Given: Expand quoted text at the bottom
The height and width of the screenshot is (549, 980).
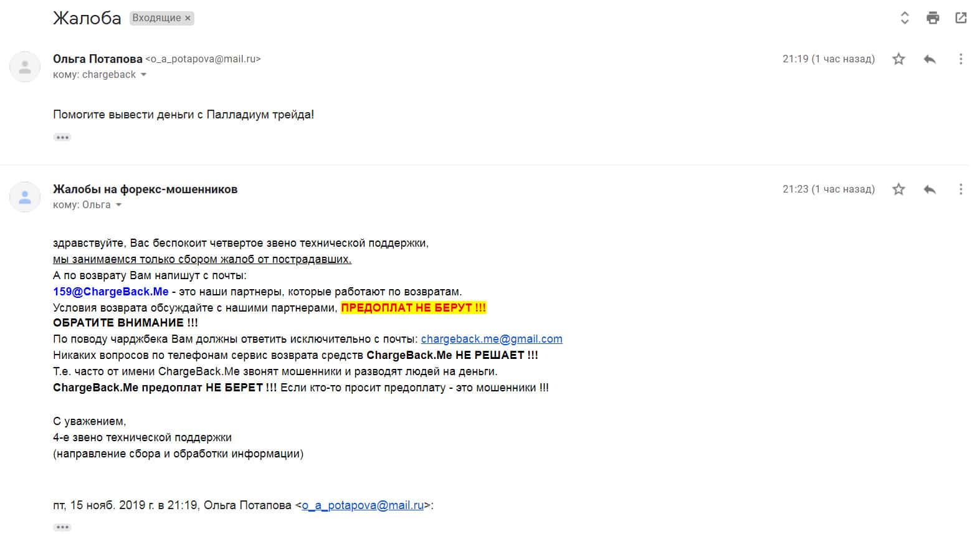Looking at the screenshot, I should 62,527.
